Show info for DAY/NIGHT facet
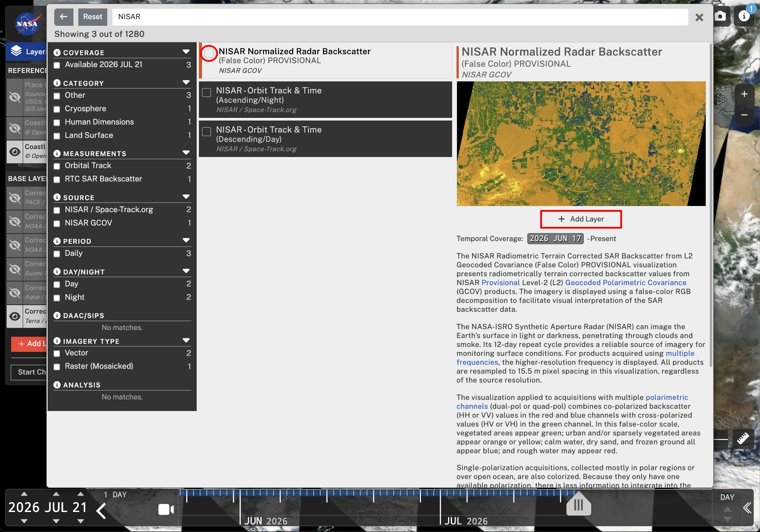 pyautogui.click(x=57, y=272)
